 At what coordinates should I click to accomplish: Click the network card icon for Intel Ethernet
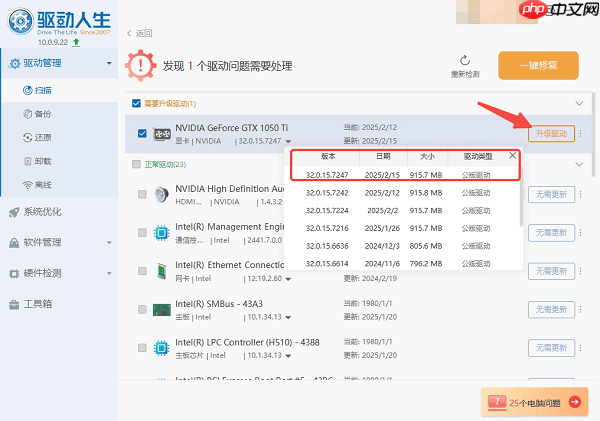(162, 271)
